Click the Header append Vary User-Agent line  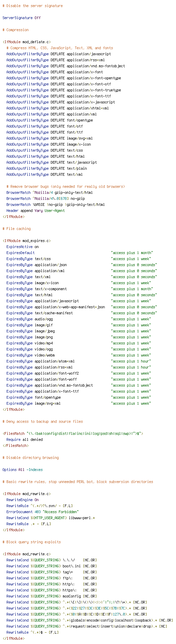coord(35,211)
